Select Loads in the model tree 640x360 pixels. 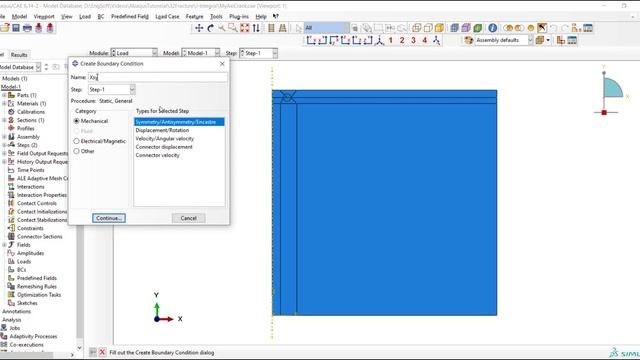pos(24,261)
